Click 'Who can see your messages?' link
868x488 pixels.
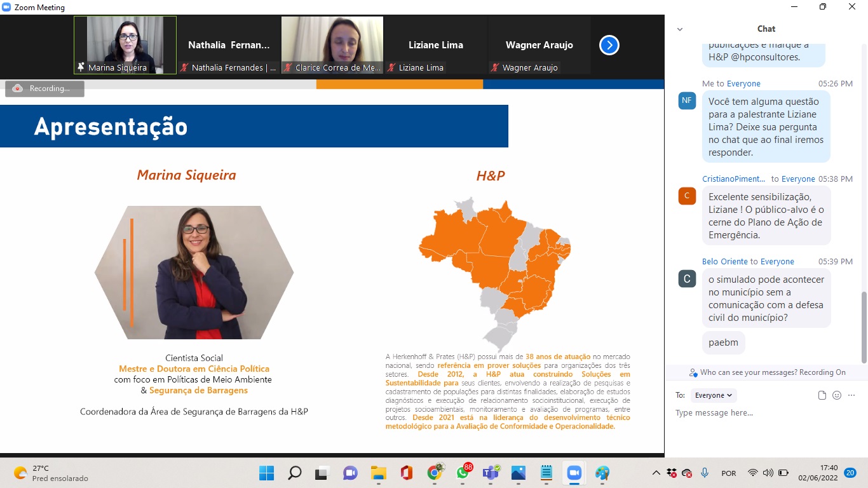[x=767, y=372]
